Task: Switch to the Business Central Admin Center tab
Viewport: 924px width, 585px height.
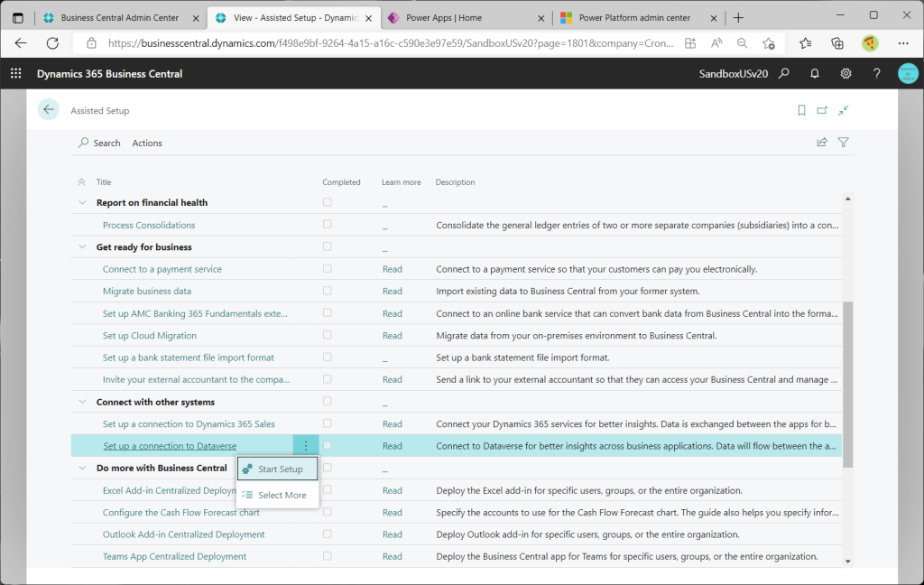Action: click(120, 18)
